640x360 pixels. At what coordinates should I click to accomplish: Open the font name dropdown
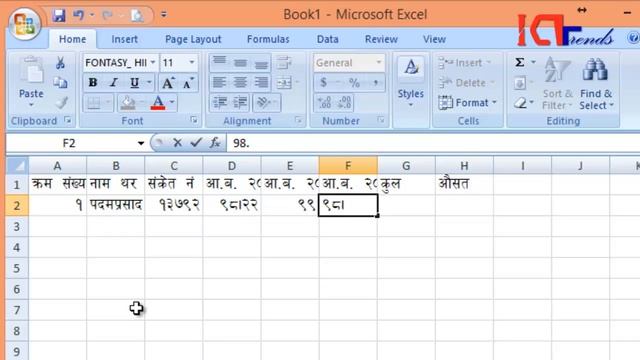click(x=153, y=62)
